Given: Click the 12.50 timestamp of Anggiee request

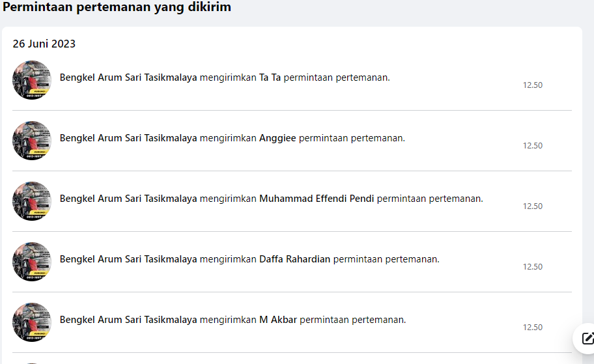Looking at the screenshot, I should tap(533, 146).
